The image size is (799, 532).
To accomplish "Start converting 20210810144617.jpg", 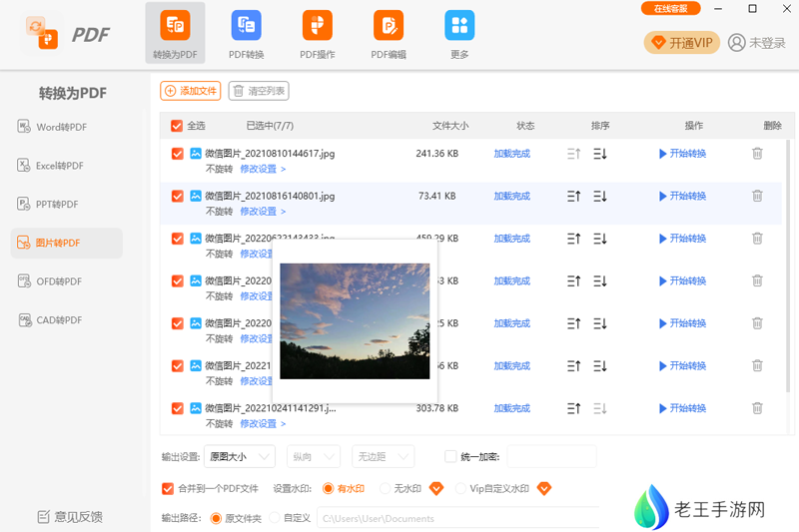I will coord(682,154).
